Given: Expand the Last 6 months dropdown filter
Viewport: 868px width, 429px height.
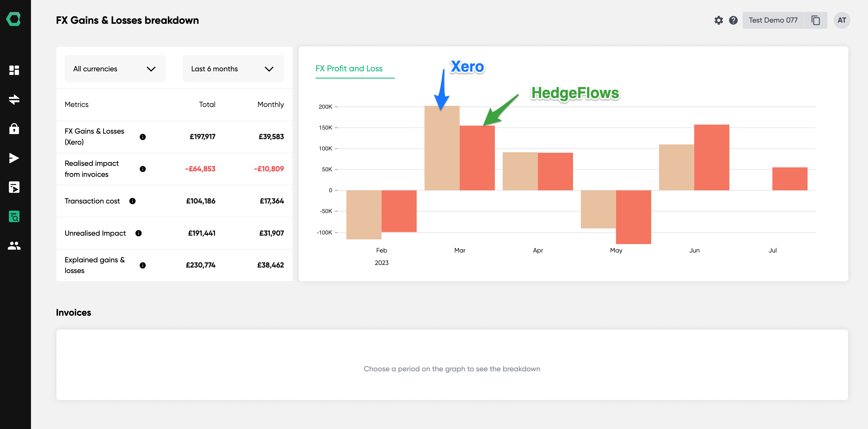Looking at the screenshot, I should click(230, 69).
